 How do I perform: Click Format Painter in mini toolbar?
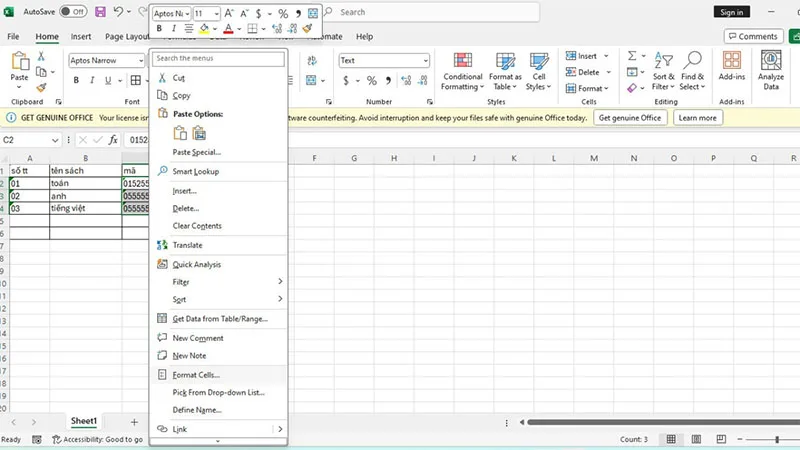point(308,29)
